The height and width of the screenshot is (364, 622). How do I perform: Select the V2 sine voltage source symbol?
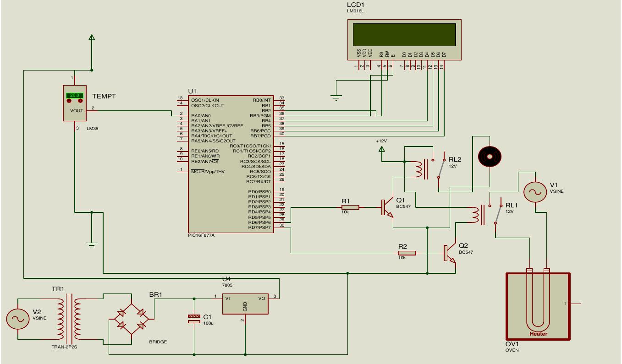pos(18,319)
